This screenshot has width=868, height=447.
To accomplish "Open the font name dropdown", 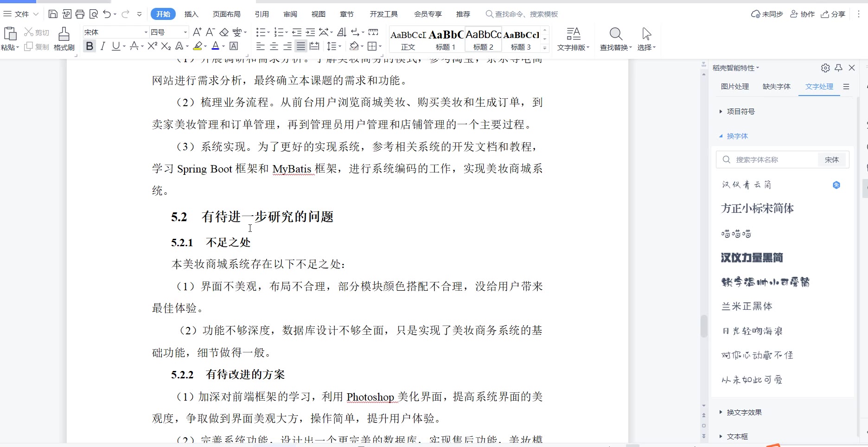I will 146,32.
